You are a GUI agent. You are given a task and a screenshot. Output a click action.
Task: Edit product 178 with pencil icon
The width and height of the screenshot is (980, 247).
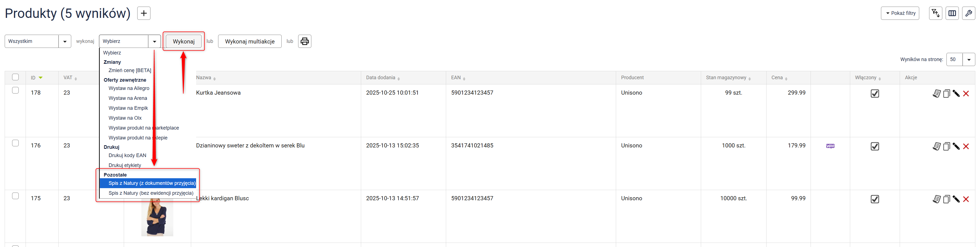(956, 94)
